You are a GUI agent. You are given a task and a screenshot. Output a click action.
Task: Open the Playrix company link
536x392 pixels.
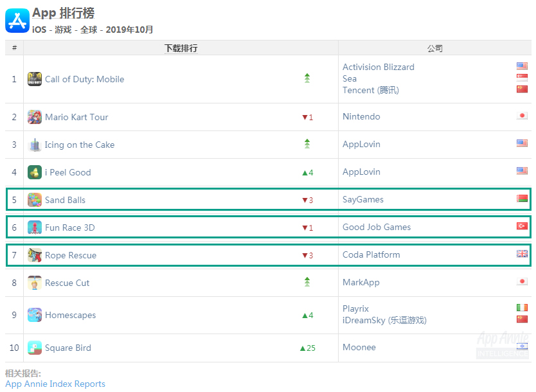click(x=355, y=308)
